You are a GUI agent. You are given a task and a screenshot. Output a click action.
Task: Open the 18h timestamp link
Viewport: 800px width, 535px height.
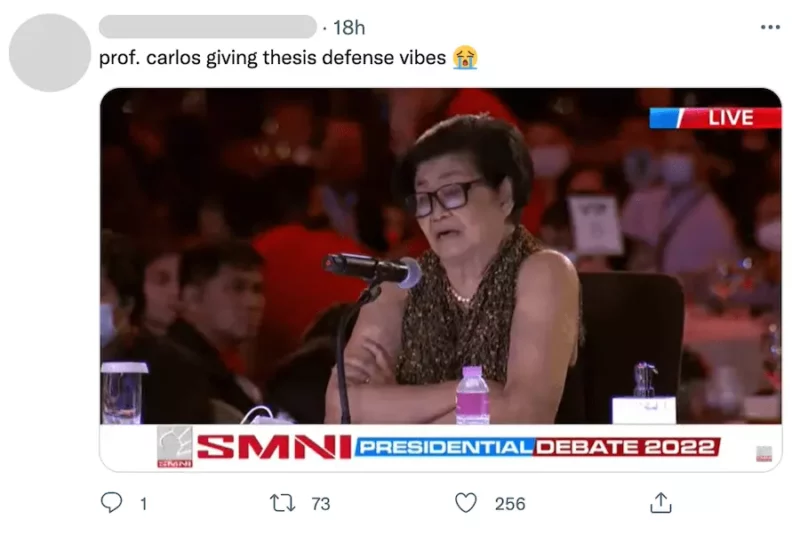coord(349,28)
